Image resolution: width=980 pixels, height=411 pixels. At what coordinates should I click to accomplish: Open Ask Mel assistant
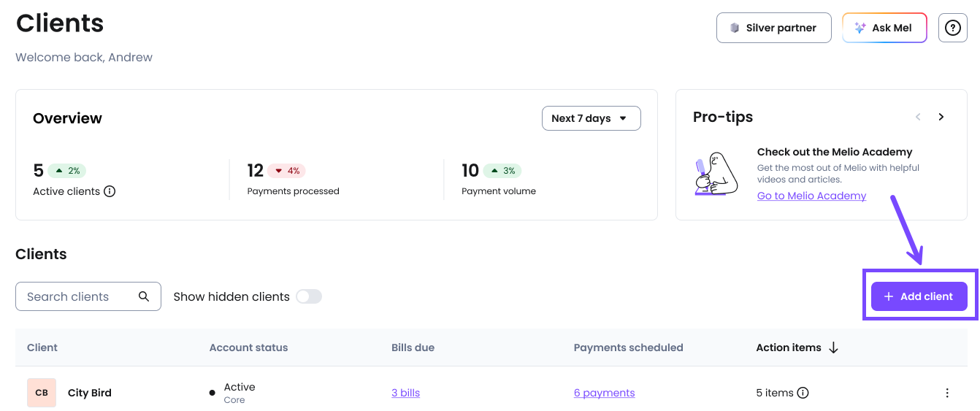[x=884, y=28]
